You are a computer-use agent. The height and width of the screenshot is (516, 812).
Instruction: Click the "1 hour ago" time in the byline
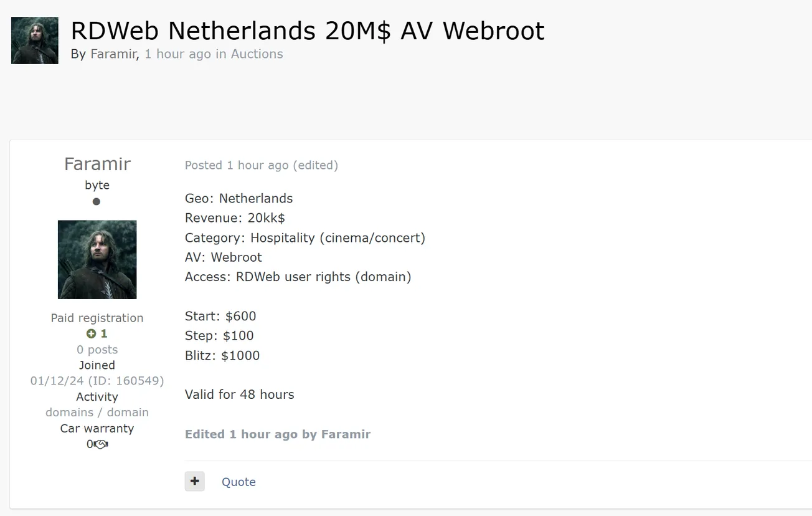(x=177, y=54)
